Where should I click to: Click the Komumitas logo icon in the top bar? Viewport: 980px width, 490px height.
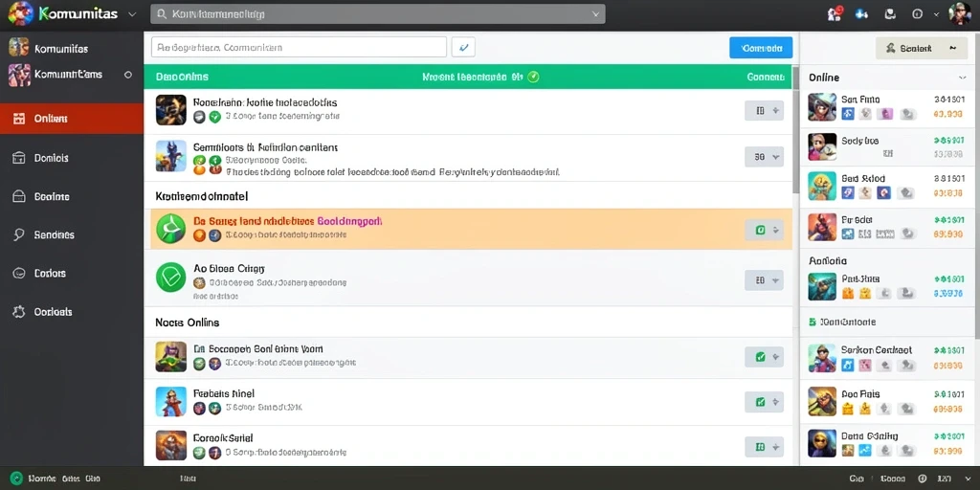point(21,13)
